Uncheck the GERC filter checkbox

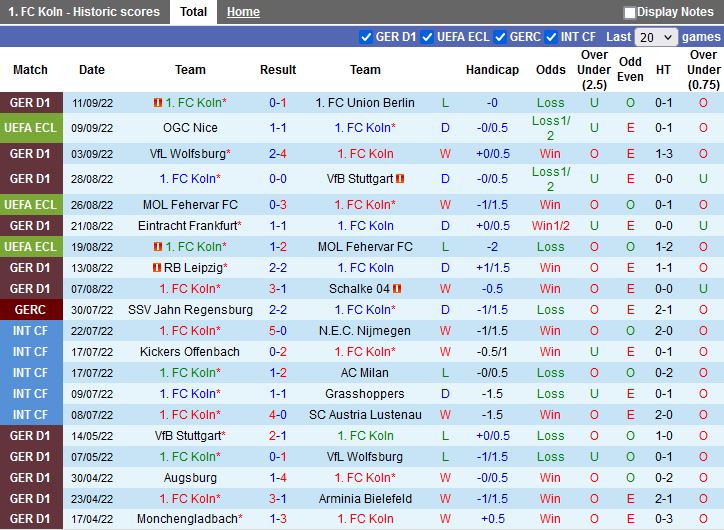coord(500,37)
